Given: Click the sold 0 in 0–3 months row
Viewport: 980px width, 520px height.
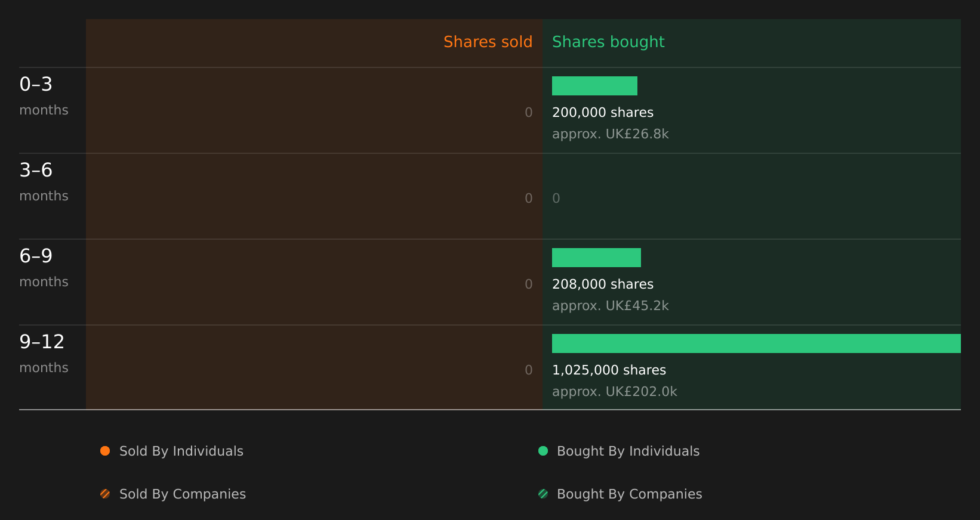Looking at the screenshot, I should pyautogui.click(x=529, y=113).
